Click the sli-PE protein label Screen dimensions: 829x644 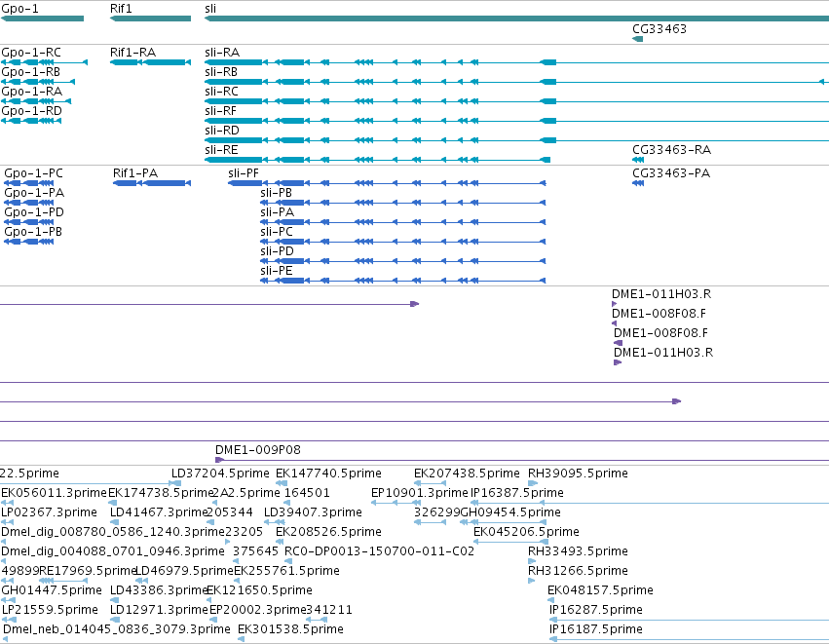276,271
